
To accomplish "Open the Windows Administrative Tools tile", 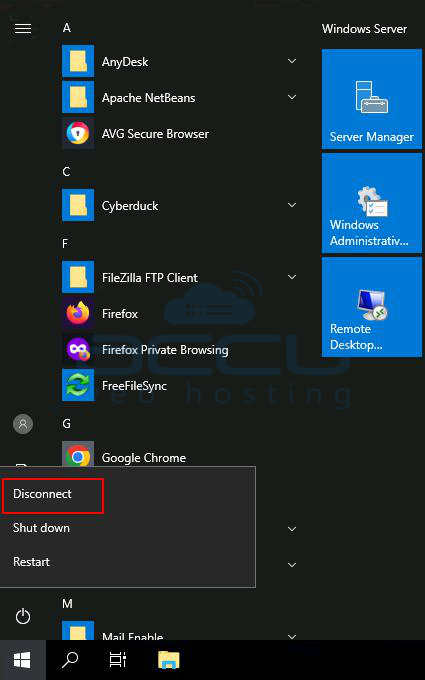I will pyautogui.click(x=372, y=203).
